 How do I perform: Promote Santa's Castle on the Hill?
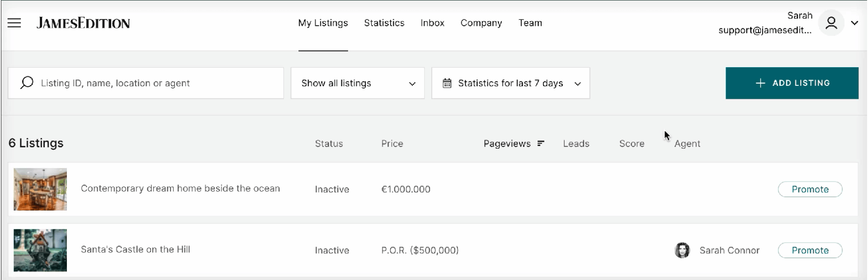pyautogui.click(x=810, y=250)
